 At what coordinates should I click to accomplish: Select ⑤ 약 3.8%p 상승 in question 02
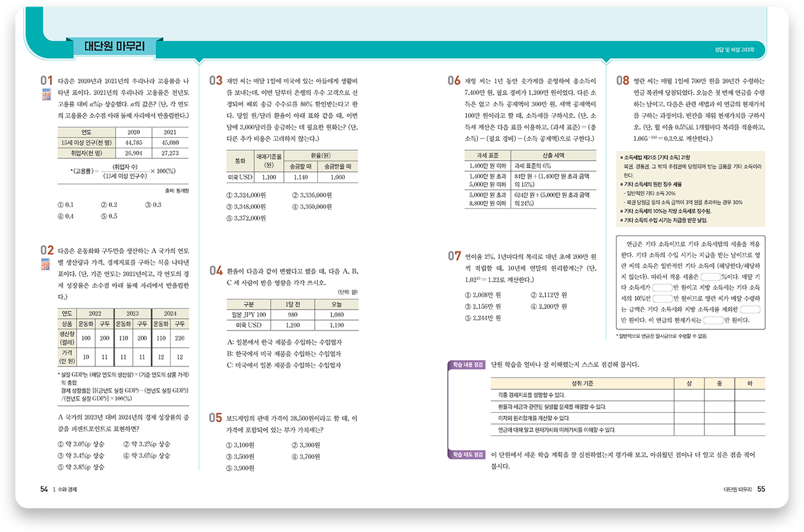[x=80, y=467]
